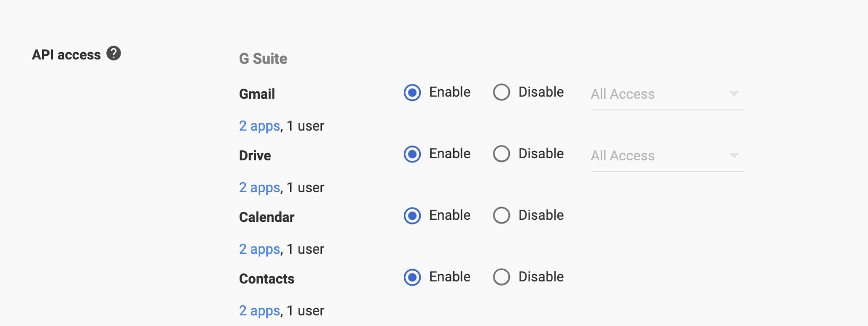
Task: Click the Gmail dropdown arrow
Action: pyautogui.click(x=734, y=94)
